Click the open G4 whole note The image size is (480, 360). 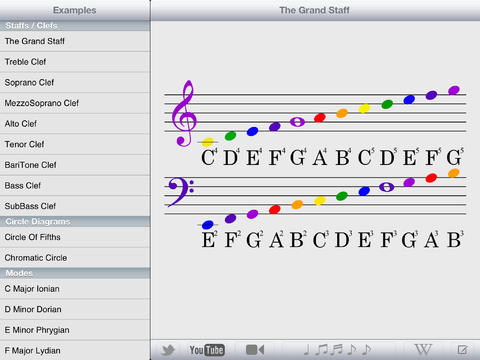pyautogui.click(x=297, y=122)
